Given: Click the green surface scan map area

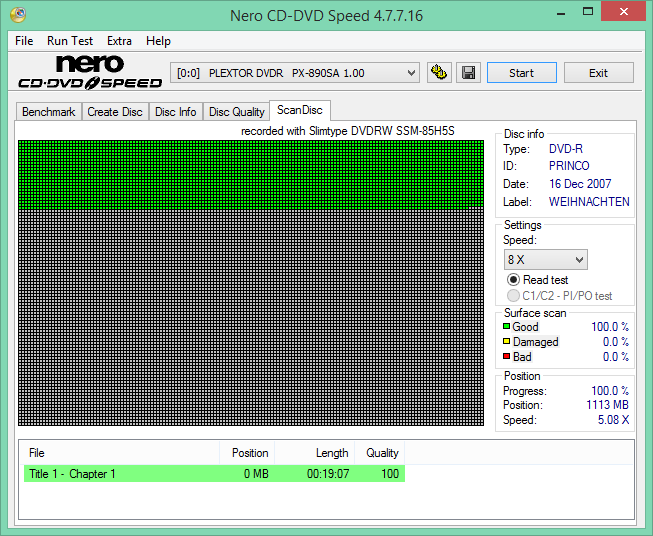Looking at the screenshot, I should [251, 174].
